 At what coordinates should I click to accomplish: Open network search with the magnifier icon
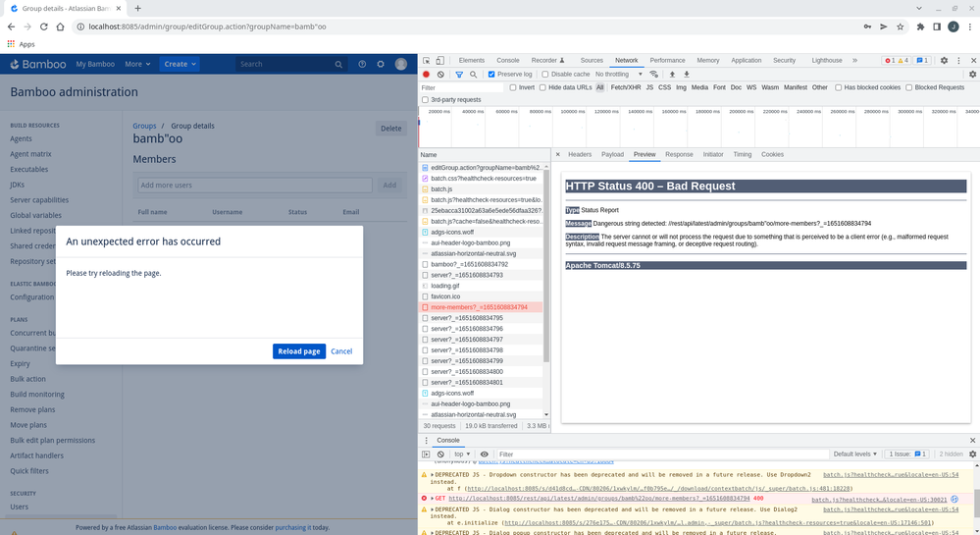pyautogui.click(x=474, y=75)
